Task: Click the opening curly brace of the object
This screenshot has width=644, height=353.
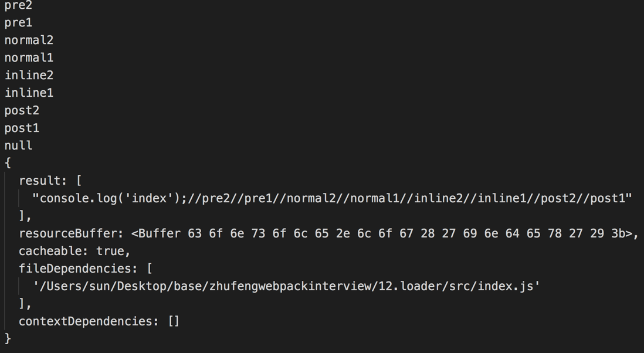Action: tap(8, 163)
